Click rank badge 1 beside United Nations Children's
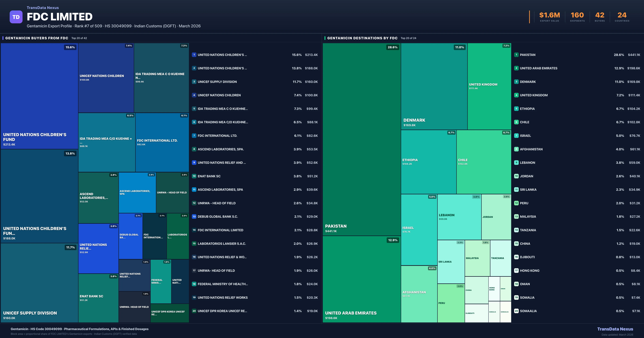Screen dimensions: 644x338 tap(194, 55)
